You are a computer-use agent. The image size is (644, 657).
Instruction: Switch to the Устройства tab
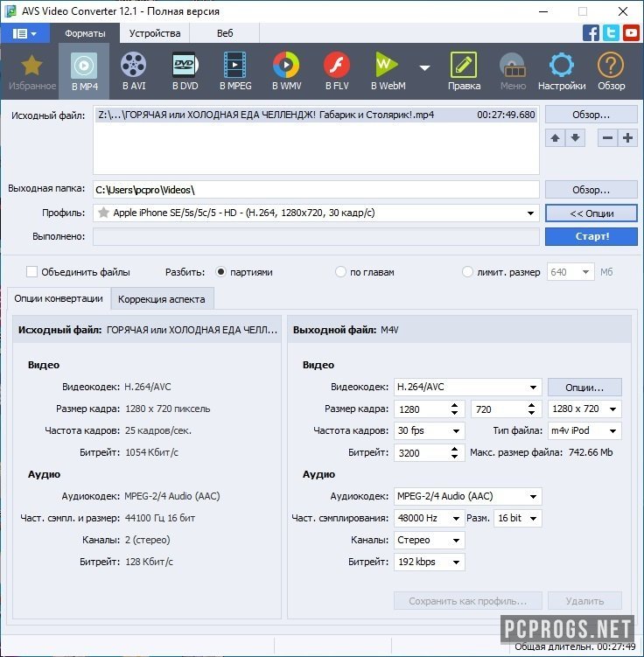coord(155,33)
